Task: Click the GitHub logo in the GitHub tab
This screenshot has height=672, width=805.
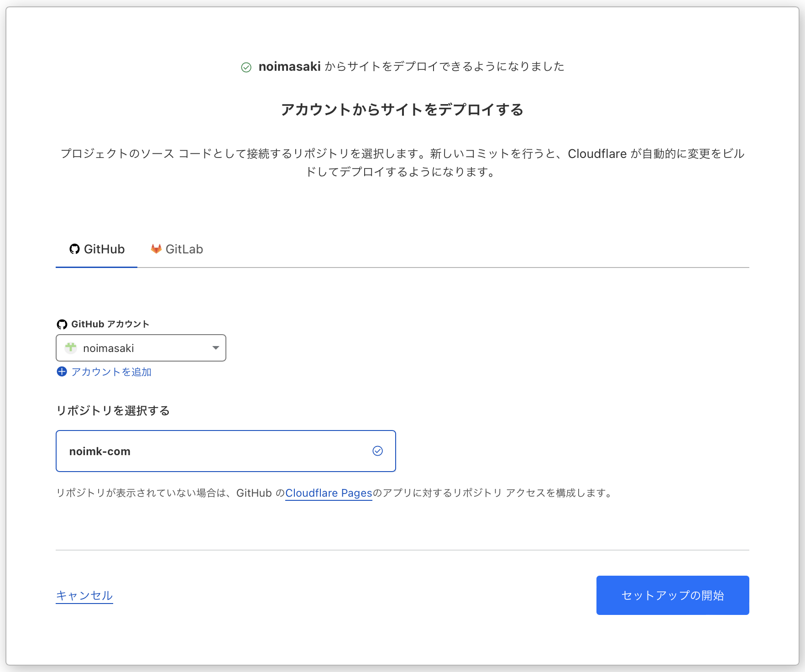Action: pos(74,249)
